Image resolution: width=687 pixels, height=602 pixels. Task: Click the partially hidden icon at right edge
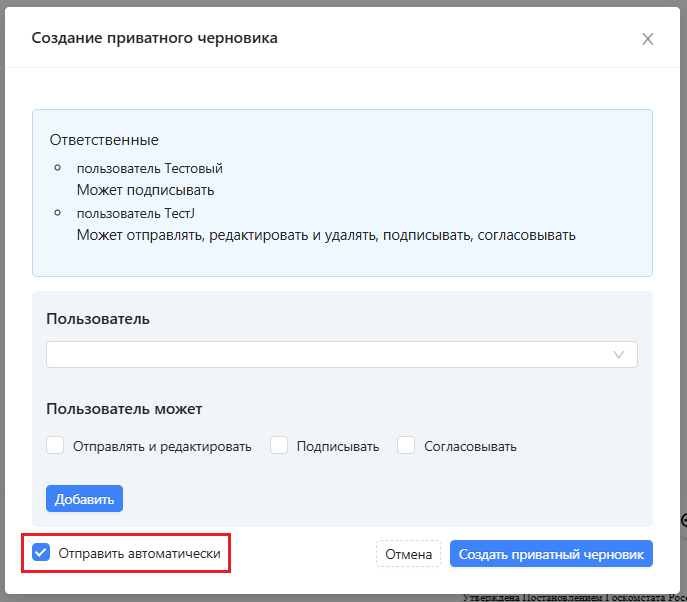[683, 519]
